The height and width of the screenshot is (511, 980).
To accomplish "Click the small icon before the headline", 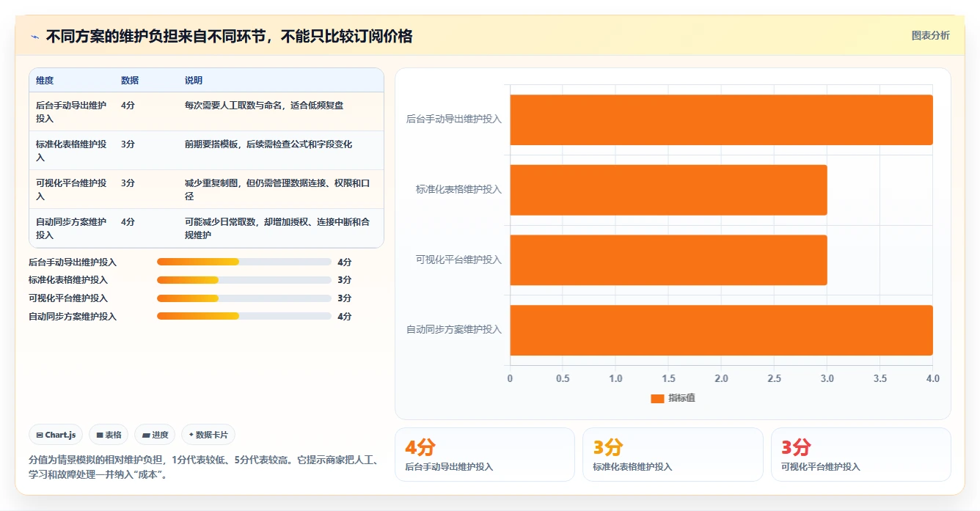I will 34,37.
